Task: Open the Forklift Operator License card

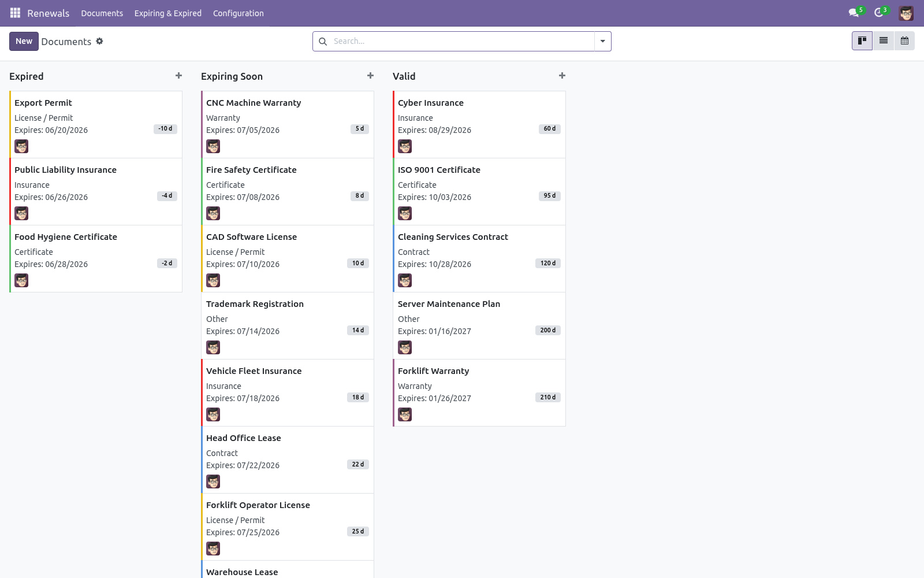Action: pos(288,527)
